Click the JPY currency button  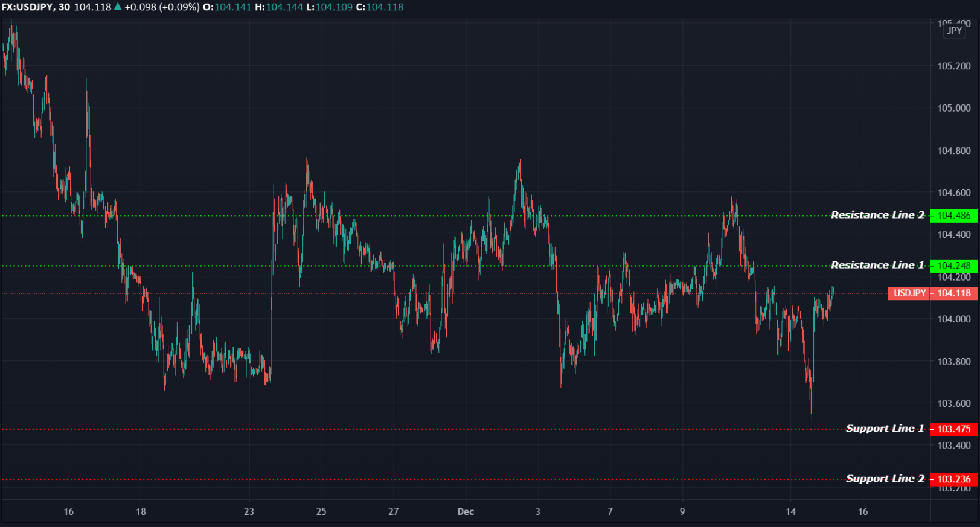tap(954, 31)
